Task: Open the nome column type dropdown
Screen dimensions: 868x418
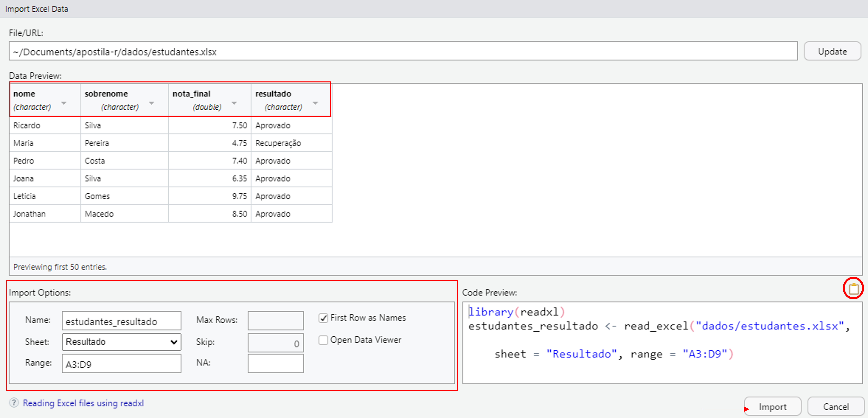Action: pyautogui.click(x=64, y=103)
